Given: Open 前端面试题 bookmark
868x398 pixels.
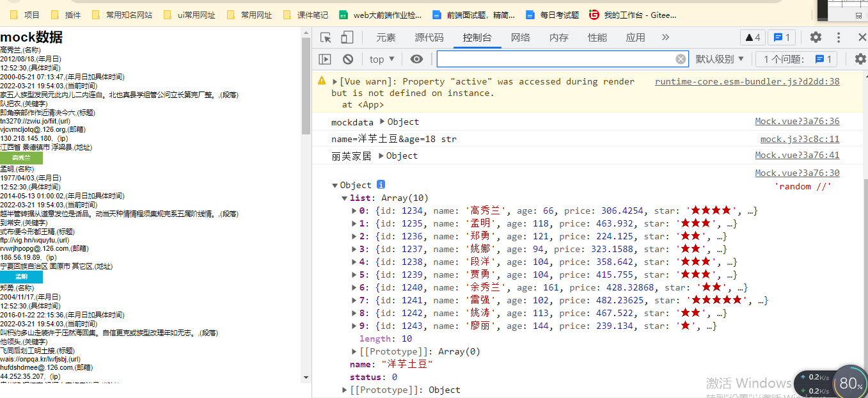Looking at the screenshot, I should [474, 15].
